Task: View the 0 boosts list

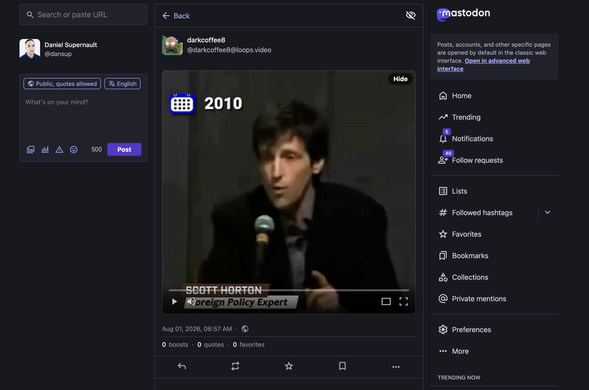Action: [175, 345]
